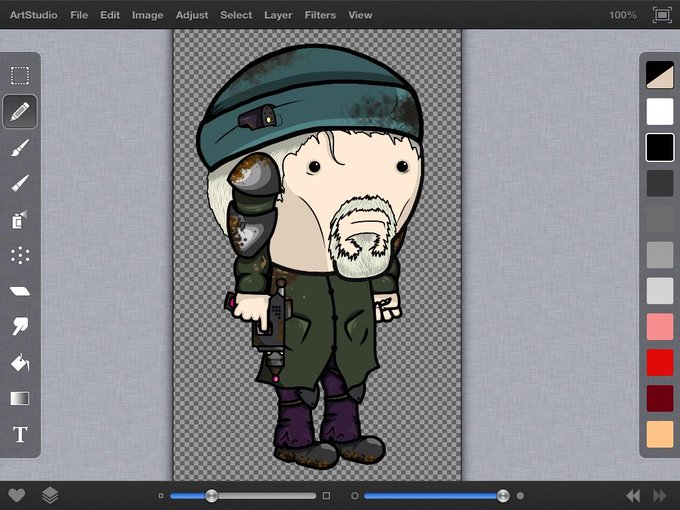The width and height of the screenshot is (680, 510).
Task: Choose the Smudge finger tool
Action: tap(20, 326)
